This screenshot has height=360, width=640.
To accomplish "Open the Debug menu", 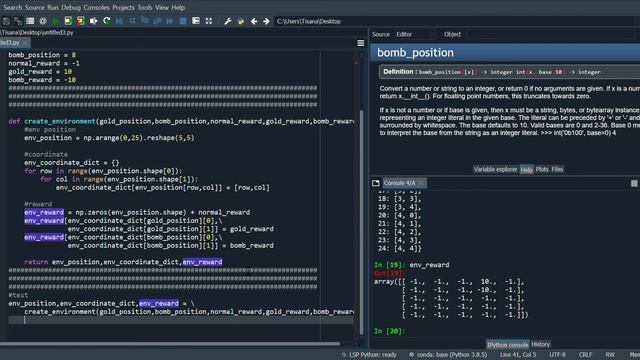I will pyautogui.click(x=71, y=7).
